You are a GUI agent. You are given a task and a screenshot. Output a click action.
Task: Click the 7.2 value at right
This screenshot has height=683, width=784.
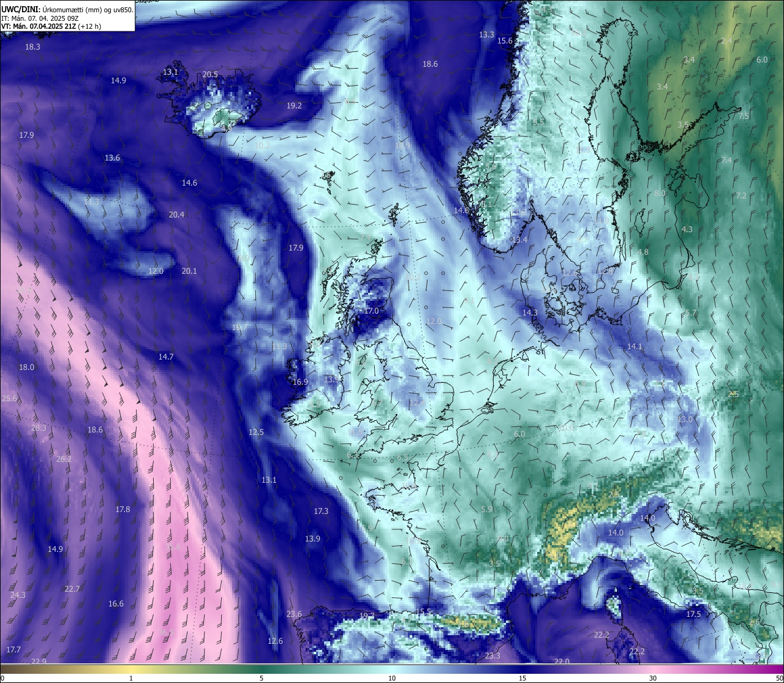pos(741,195)
